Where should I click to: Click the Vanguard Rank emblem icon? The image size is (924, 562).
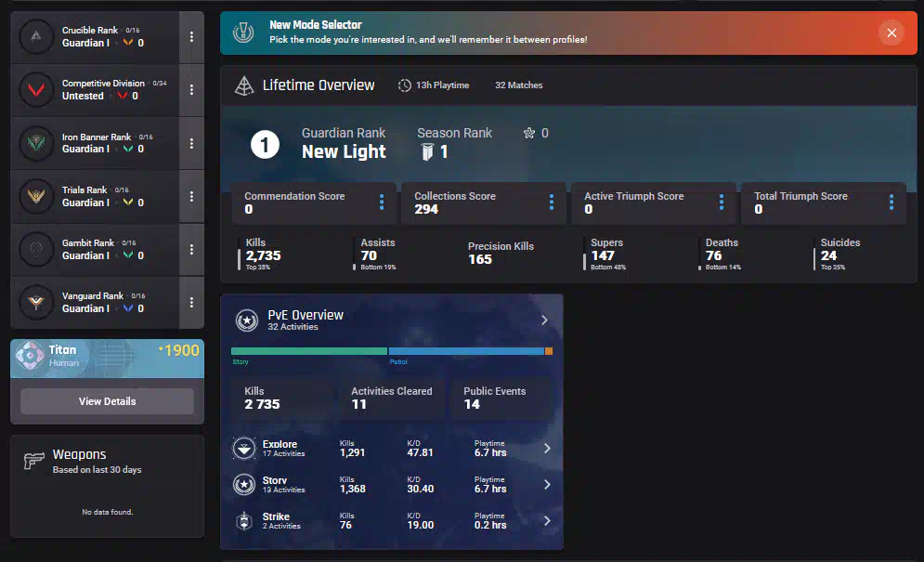click(x=36, y=302)
